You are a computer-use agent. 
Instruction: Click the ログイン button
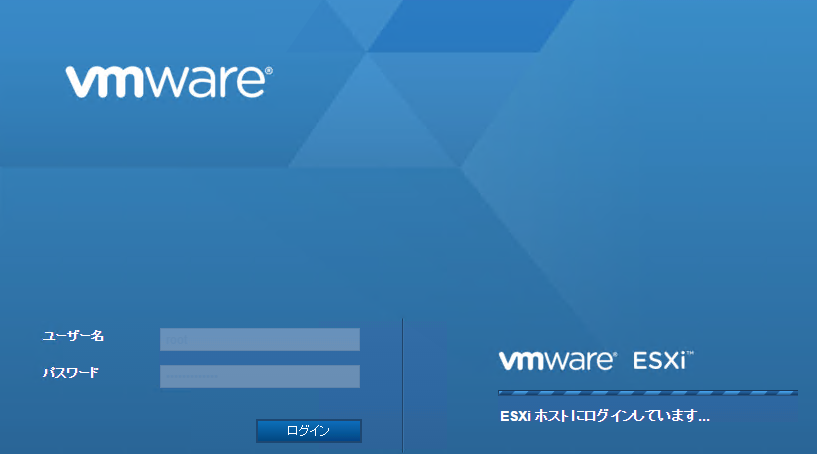pyautogui.click(x=308, y=431)
